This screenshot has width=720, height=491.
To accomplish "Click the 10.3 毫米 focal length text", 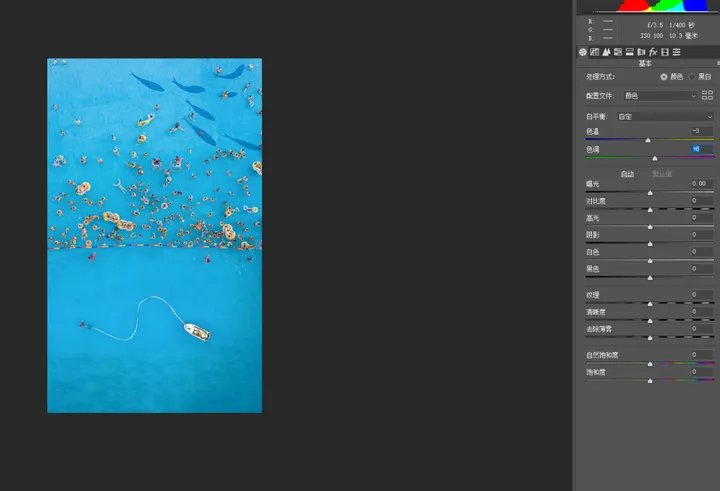I will (683, 35).
